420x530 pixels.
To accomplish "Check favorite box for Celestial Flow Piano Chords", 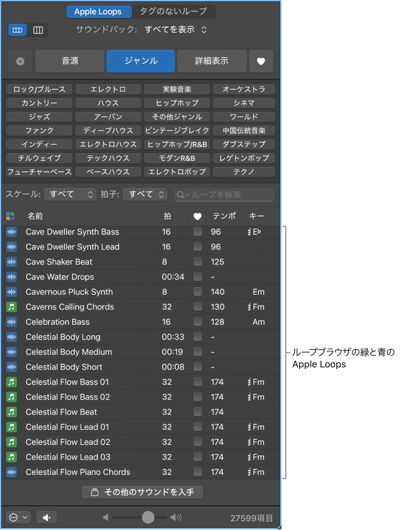I will (x=198, y=472).
